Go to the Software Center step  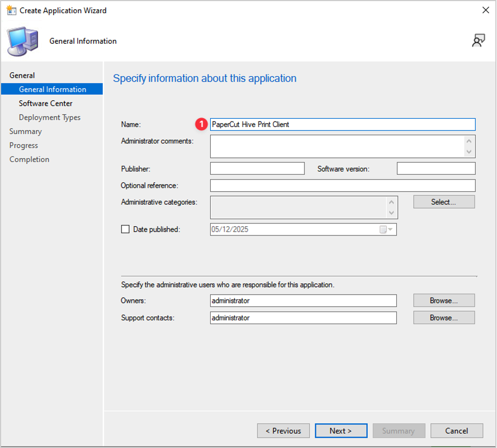(x=45, y=104)
